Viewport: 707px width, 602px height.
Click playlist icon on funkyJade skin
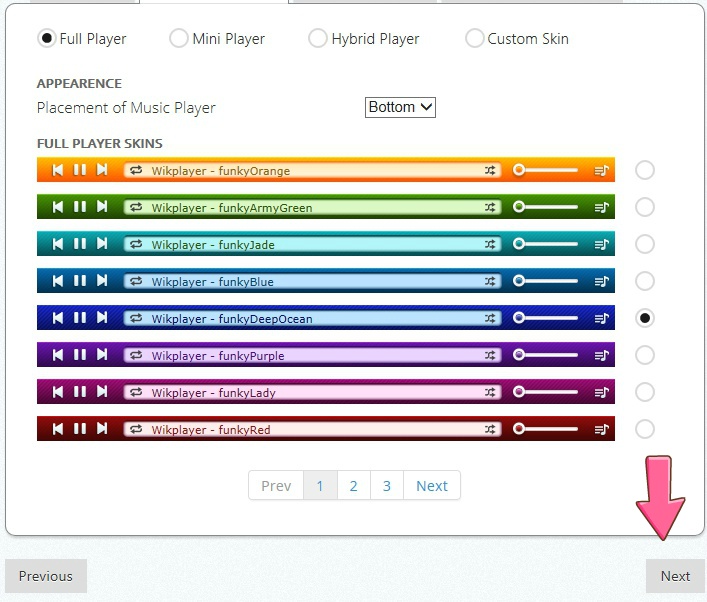[x=601, y=244]
